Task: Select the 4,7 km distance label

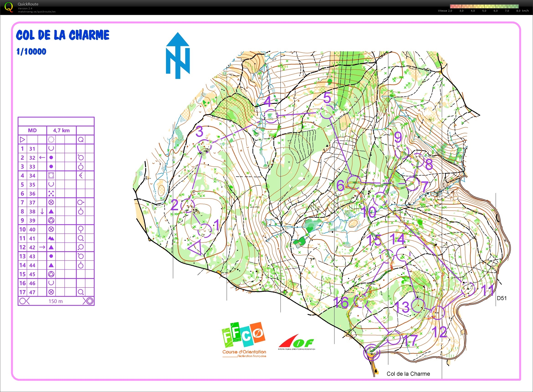Action: click(61, 130)
